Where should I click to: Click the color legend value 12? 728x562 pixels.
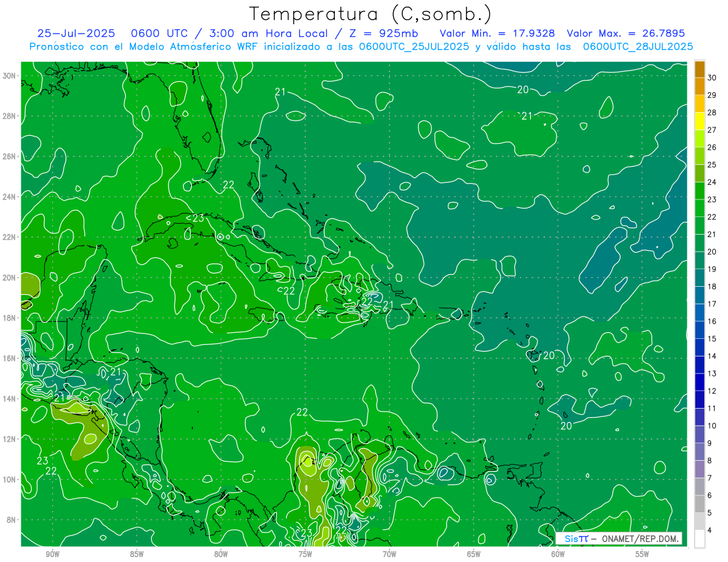[x=712, y=391]
